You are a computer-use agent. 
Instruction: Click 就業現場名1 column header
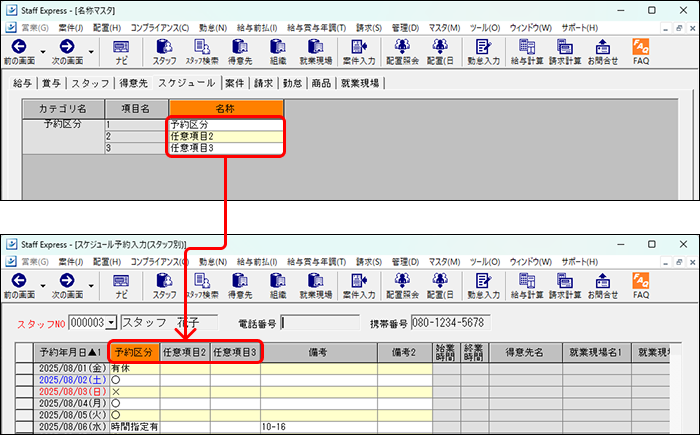coord(596,352)
